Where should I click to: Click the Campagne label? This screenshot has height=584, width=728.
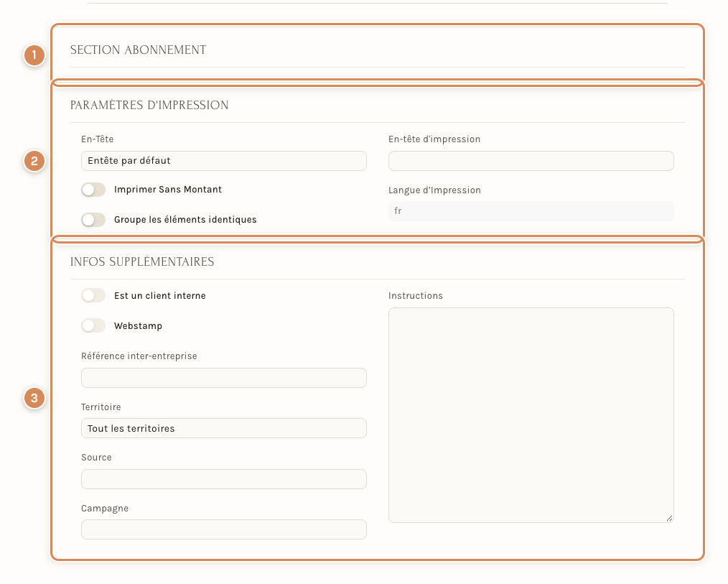(105, 509)
